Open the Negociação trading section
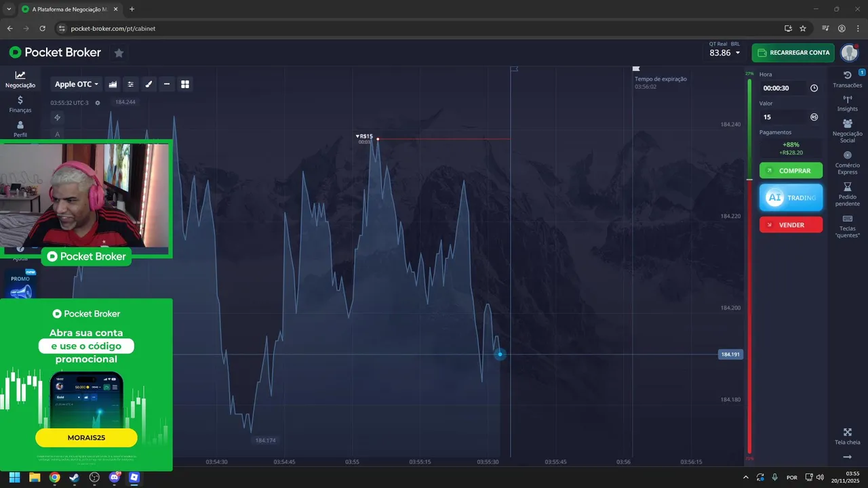Image resolution: width=868 pixels, height=488 pixels. click(20, 79)
